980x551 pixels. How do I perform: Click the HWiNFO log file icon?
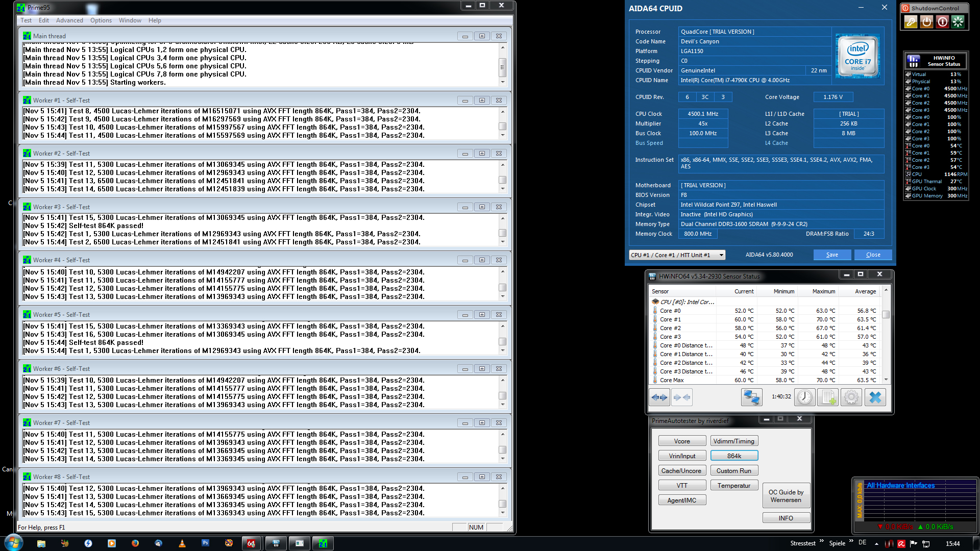point(828,397)
